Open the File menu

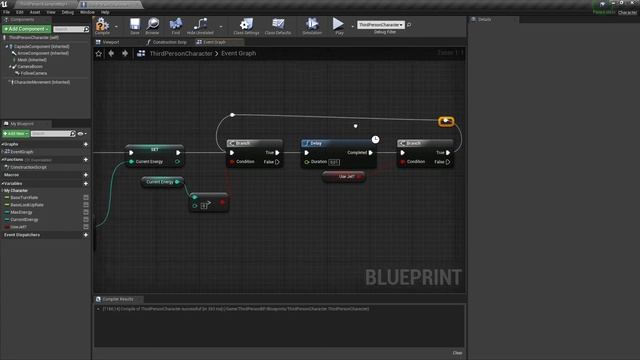[7, 12]
